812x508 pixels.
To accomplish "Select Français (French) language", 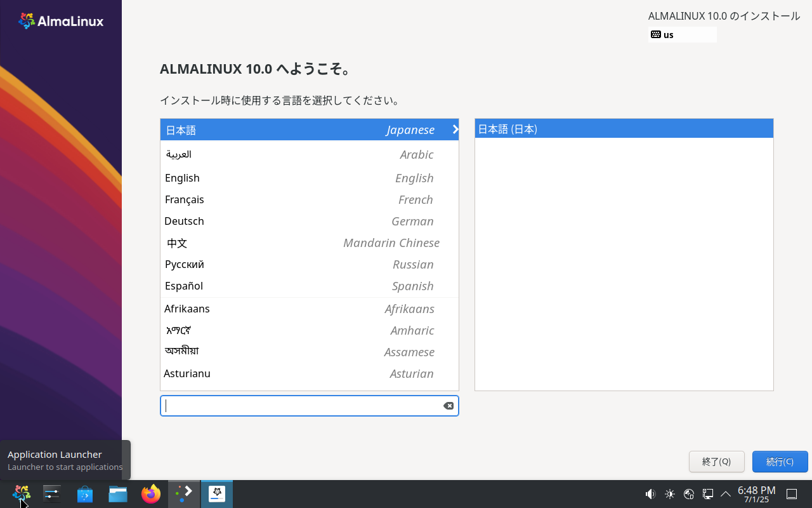I will point(310,199).
